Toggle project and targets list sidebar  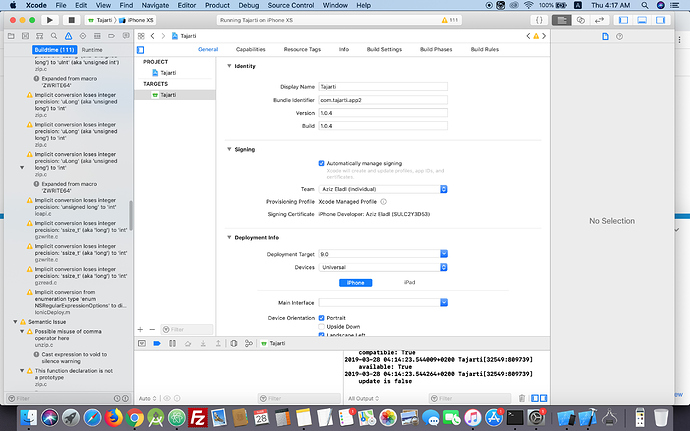pos(140,50)
